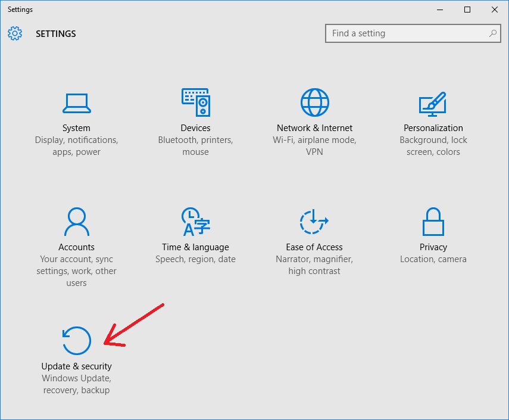509x420 pixels.
Task: Click the Time & language label
Action: 195,247
